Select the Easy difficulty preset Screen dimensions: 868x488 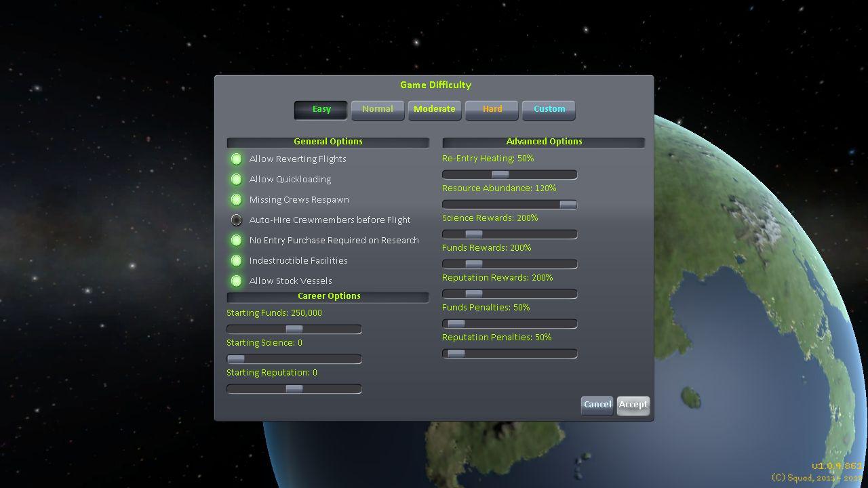coord(321,110)
